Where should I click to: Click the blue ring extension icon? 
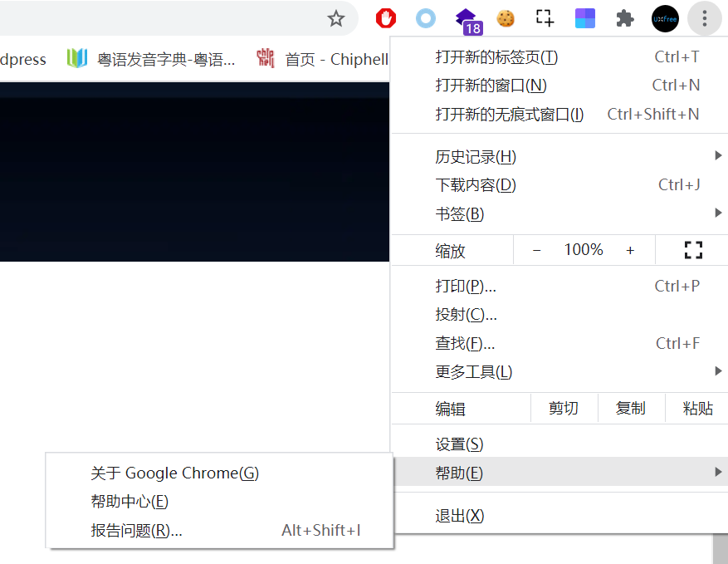(425, 17)
